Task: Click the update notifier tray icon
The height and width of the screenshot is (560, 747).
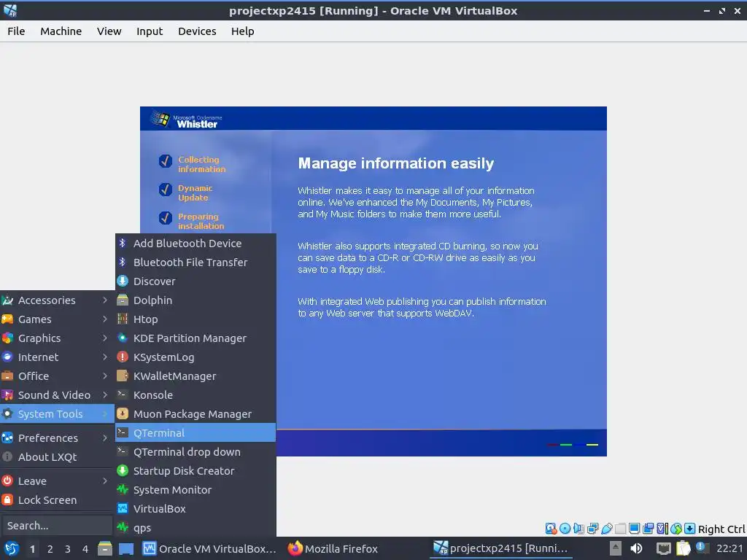Action: click(702, 548)
